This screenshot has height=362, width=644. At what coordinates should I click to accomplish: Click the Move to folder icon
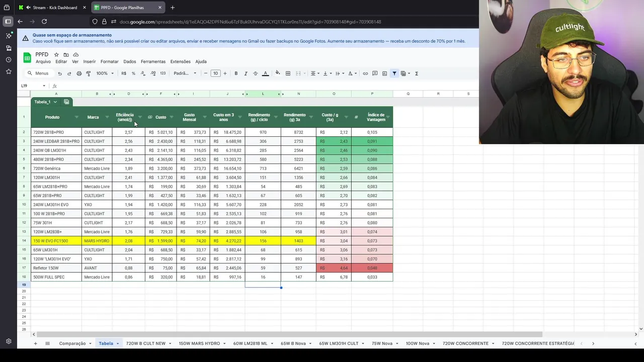point(66,54)
